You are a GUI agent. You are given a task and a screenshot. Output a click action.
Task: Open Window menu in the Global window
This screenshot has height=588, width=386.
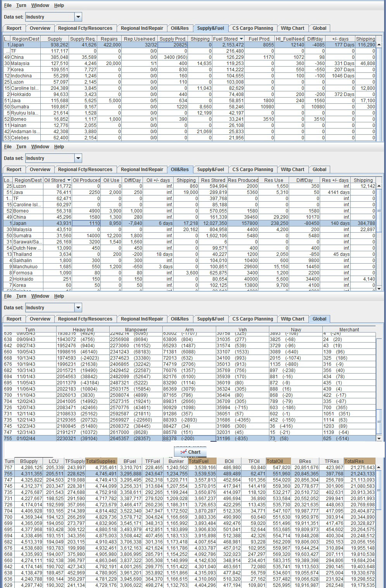click(40, 296)
